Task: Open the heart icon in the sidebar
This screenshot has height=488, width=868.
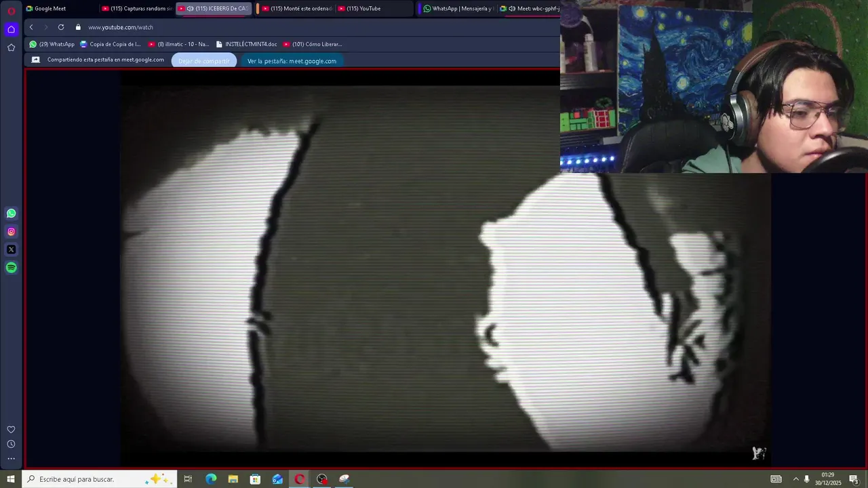Action: pyautogui.click(x=11, y=430)
